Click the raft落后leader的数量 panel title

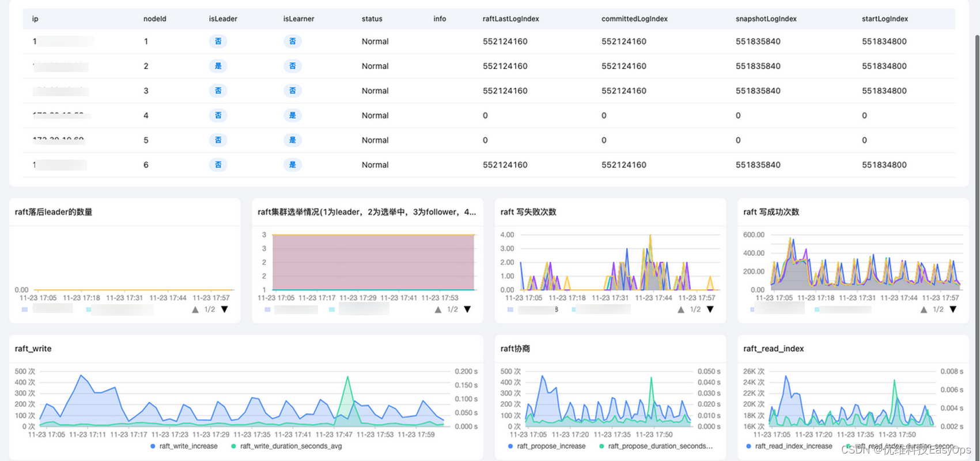coord(54,212)
